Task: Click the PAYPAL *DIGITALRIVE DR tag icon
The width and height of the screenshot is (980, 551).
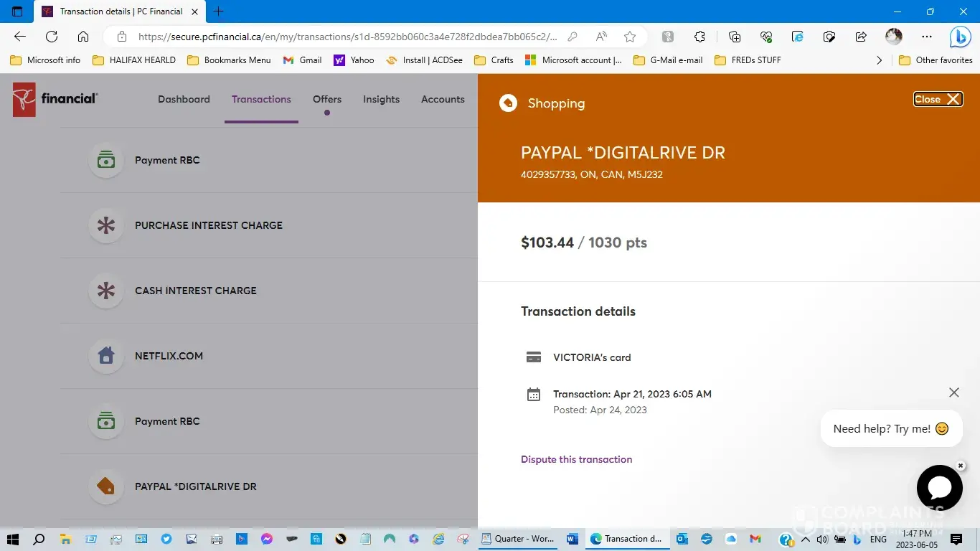Action: coord(106,486)
